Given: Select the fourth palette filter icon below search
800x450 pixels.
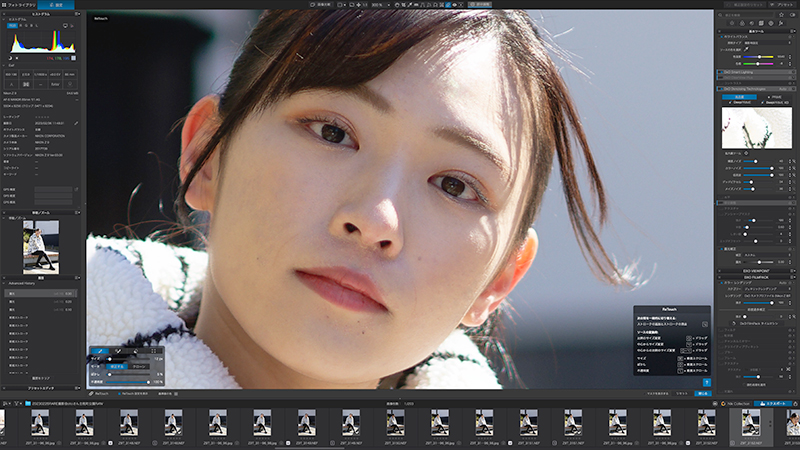Looking at the screenshot, I should pyautogui.click(x=761, y=23).
